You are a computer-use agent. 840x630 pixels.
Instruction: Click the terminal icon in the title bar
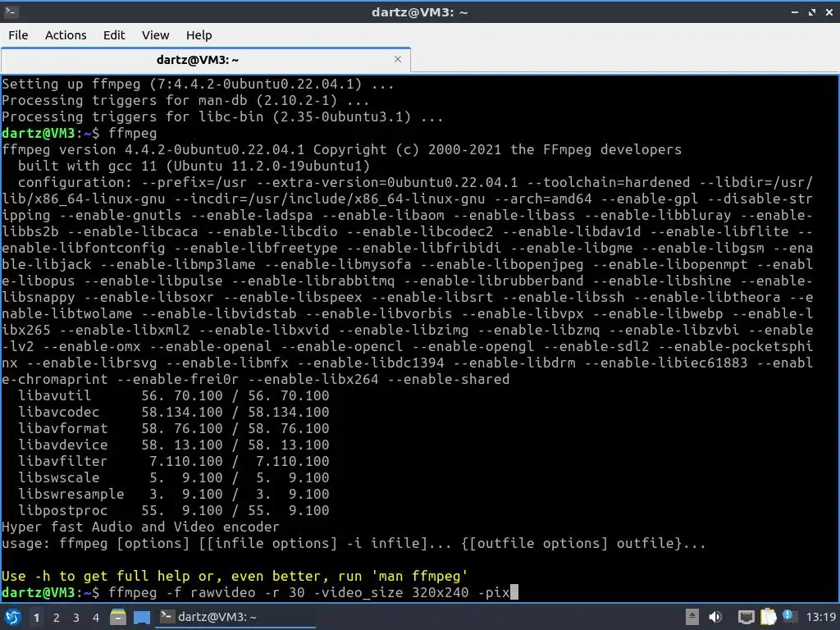point(11,11)
